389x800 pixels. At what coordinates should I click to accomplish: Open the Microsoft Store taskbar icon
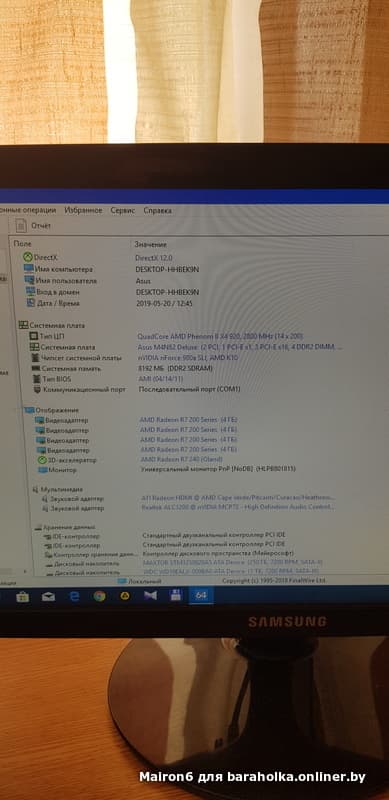22,596
